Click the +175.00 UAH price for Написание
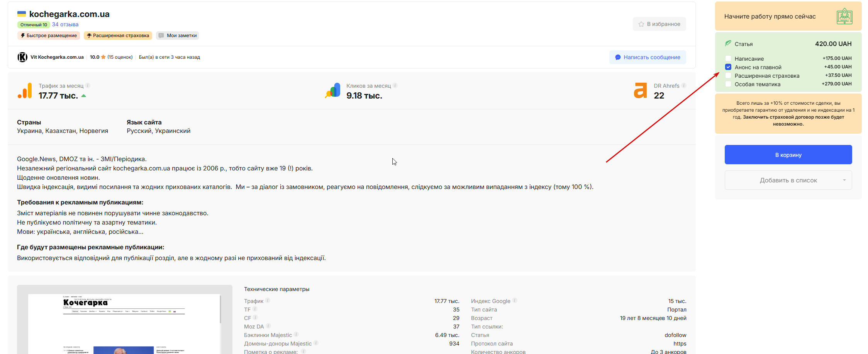 point(837,58)
